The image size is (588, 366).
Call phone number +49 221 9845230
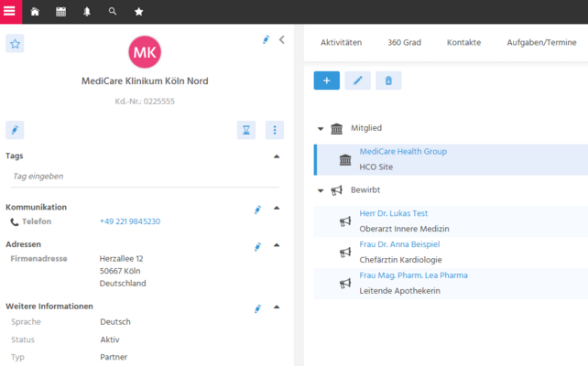pos(130,221)
